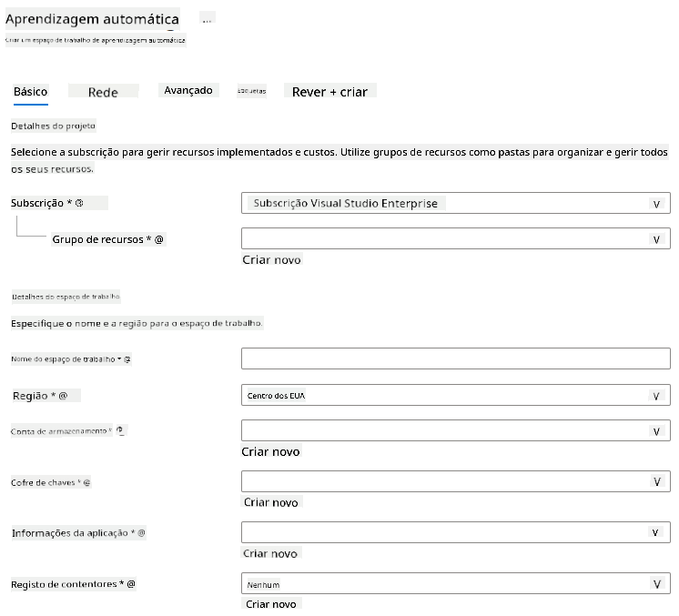Image resolution: width=679 pixels, height=616 pixels.
Task: Expand the Subscrição dropdown
Action: [x=456, y=204]
